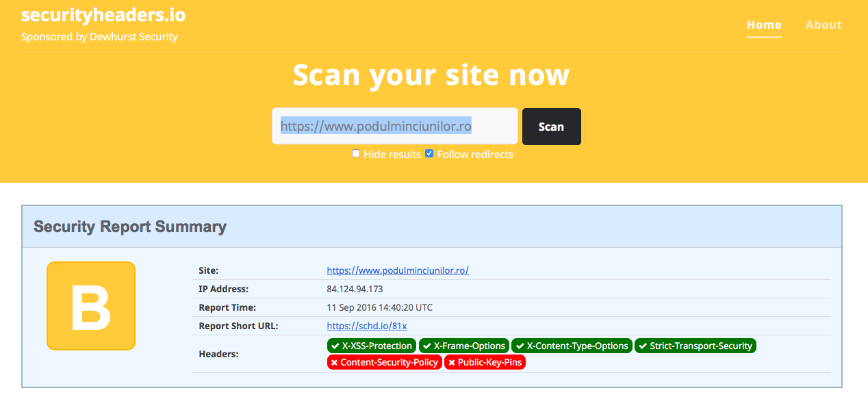The image size is (868, 399).
Task: Uncheck the Follow redirects checkbox
Action: click(429, 154)
